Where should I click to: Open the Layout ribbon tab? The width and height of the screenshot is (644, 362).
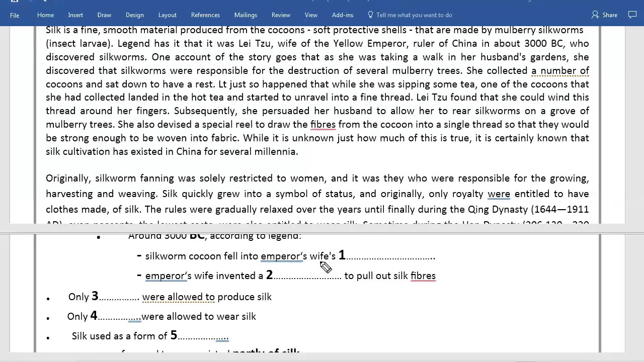[167, 15]
